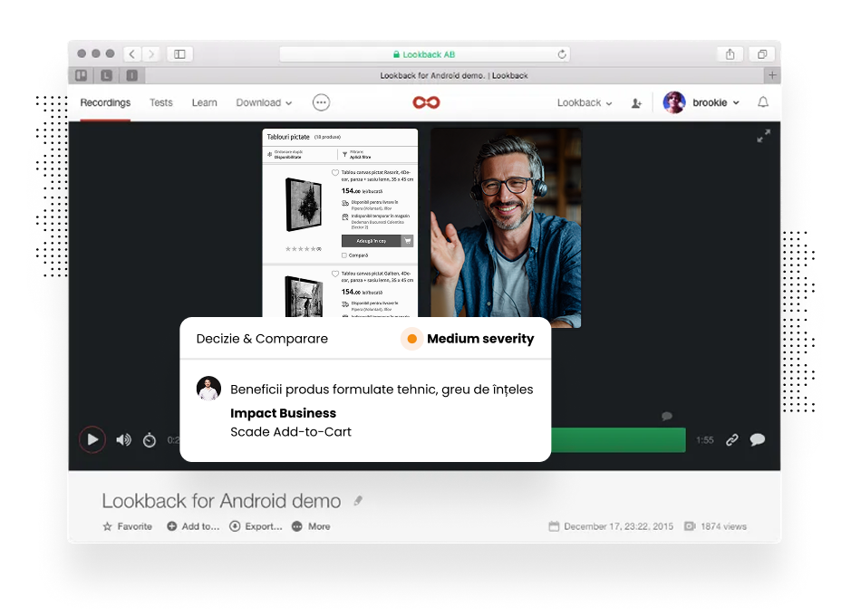Screen dimensions: 851x616
Task: Expand the brookie account dropdown
Action: click(716, 102)
